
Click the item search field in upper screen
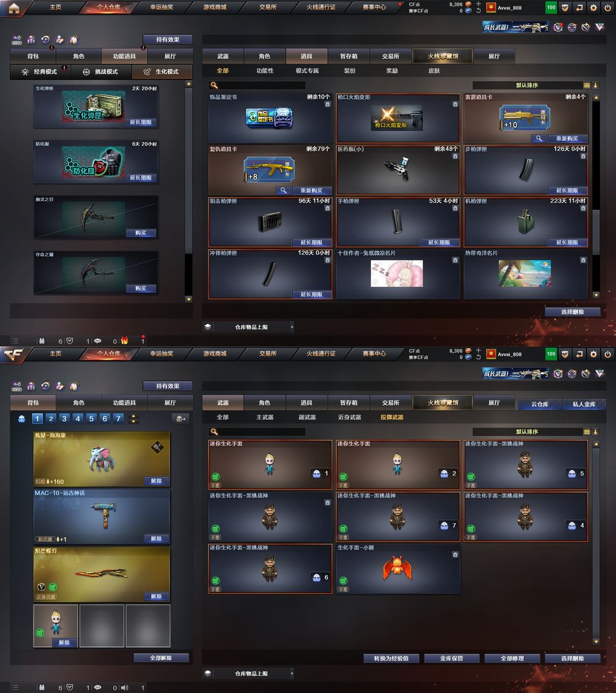tap(257, 86)
